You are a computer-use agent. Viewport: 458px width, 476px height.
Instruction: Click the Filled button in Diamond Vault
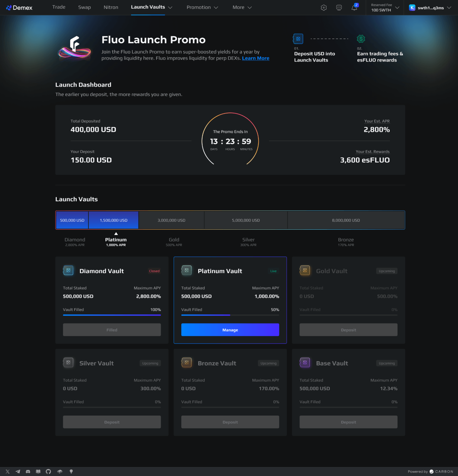pos(112,330)
